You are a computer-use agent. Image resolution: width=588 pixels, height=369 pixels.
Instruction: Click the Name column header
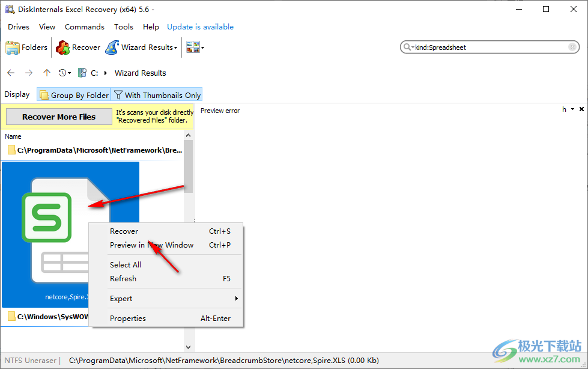coord(13,136)
